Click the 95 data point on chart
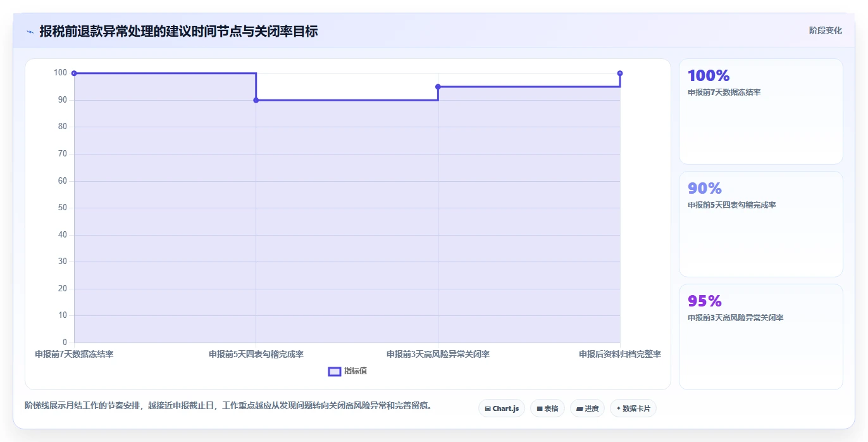 (438, 87)
